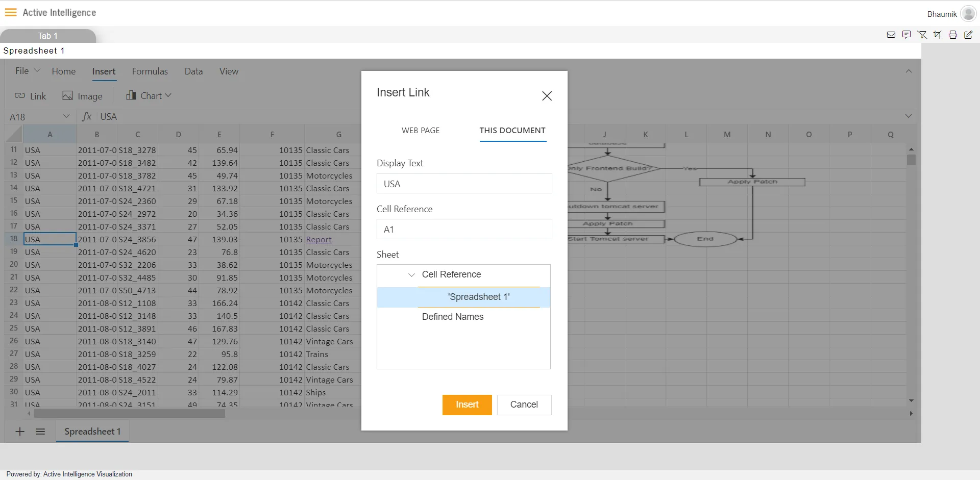Click cell S18_3278 in row 11

(x=137, y=150)
